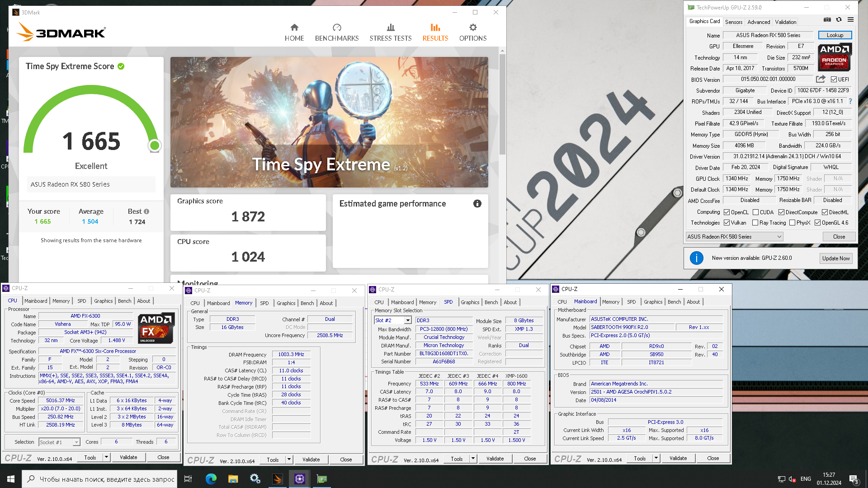This screenshot has width=868, height=488.
Task: Open Settings gear app from the taskbar
Action: pyautogui.click(x=255, y=479)
